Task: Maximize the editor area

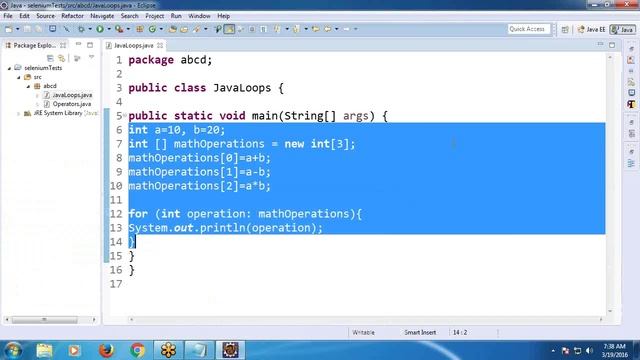Action: click(612, 45)
